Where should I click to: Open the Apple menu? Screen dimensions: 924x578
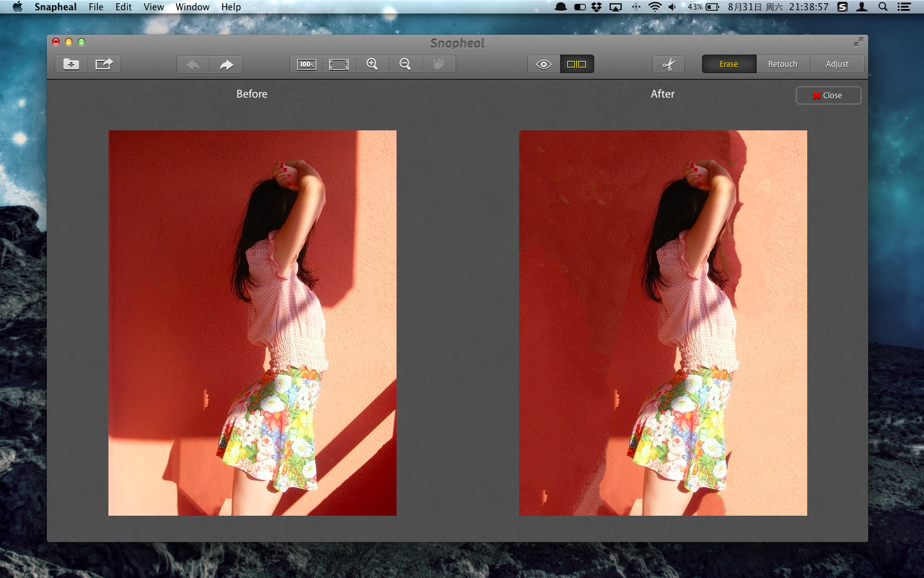click(x=17, y=7)
